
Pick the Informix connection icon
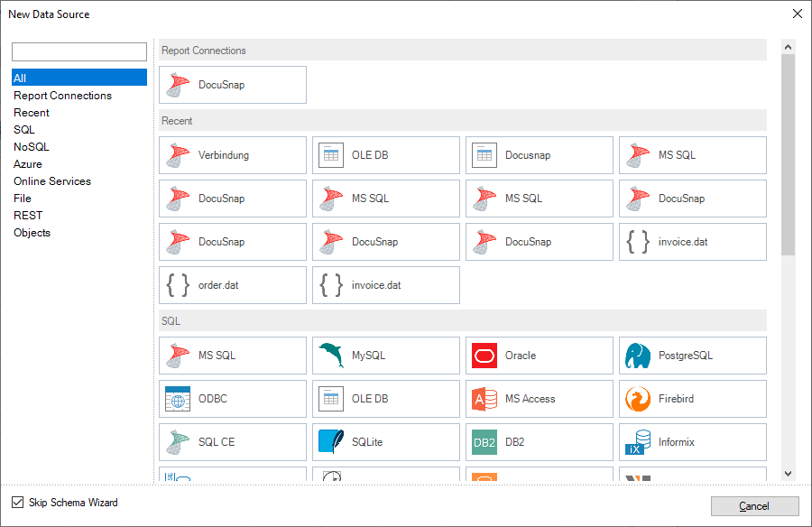pos(693,442)
